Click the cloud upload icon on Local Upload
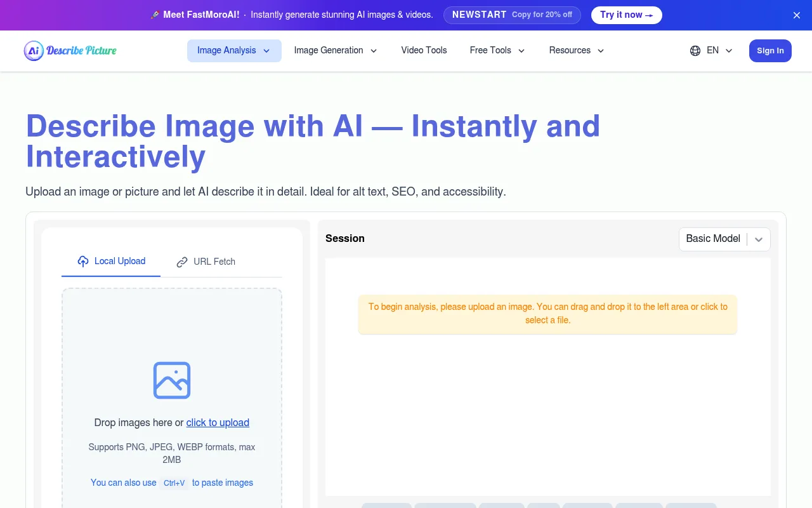Viewport: 812px width, 508px height. coord(83,262)
